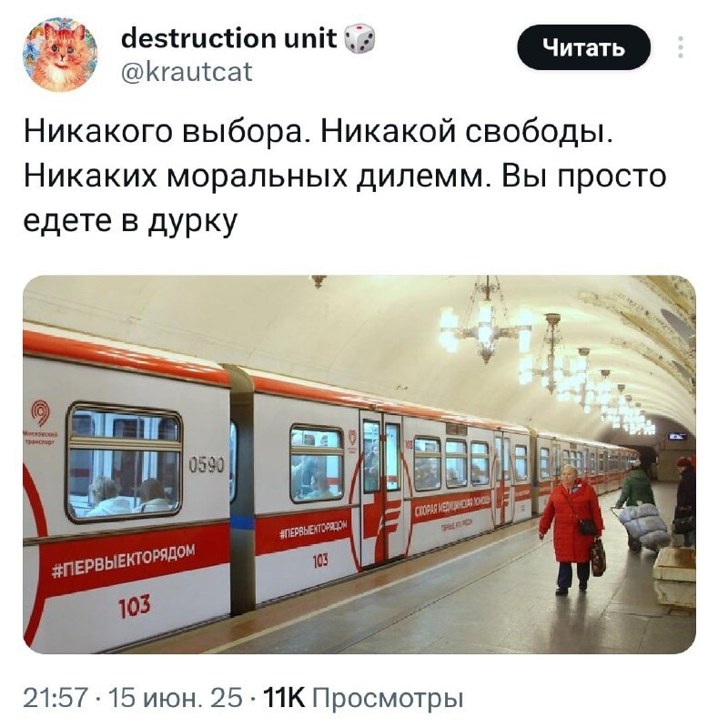Click the large 103 number on front car
Screen dimensions: 718x728
pos(134,606)
